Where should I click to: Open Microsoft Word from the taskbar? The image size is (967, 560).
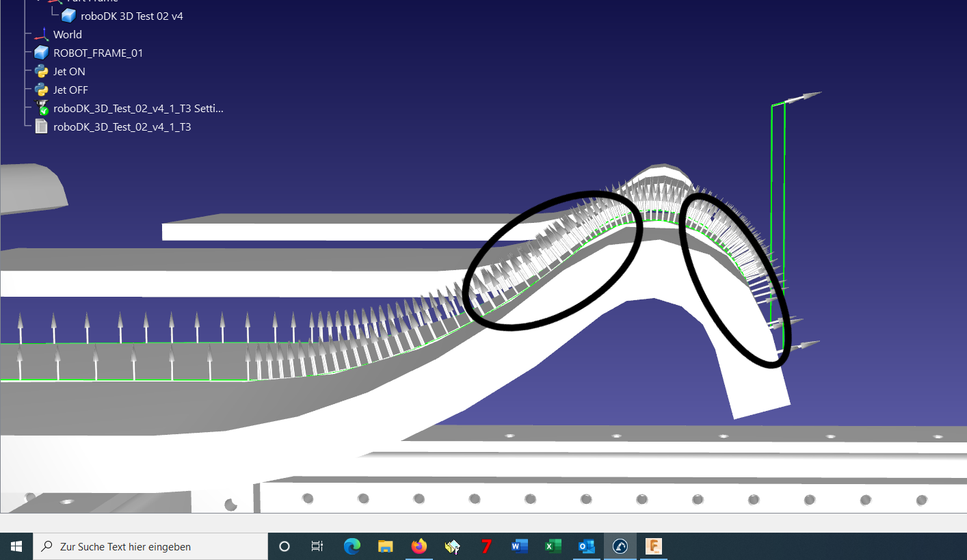click(520, 546)
